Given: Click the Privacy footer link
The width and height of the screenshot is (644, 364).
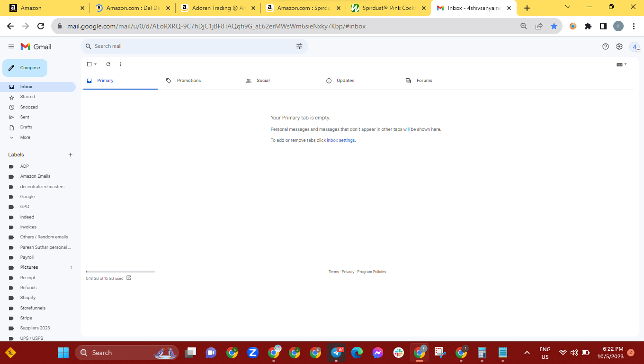Looking at the screenshot, I should click(348, 272).
